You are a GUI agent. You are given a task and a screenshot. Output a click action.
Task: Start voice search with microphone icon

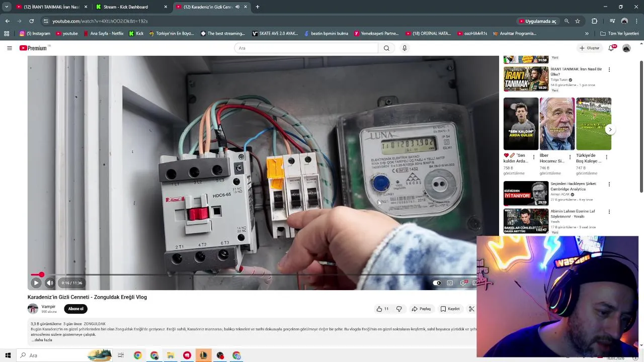pyautogui.click(x=405, y=48)
